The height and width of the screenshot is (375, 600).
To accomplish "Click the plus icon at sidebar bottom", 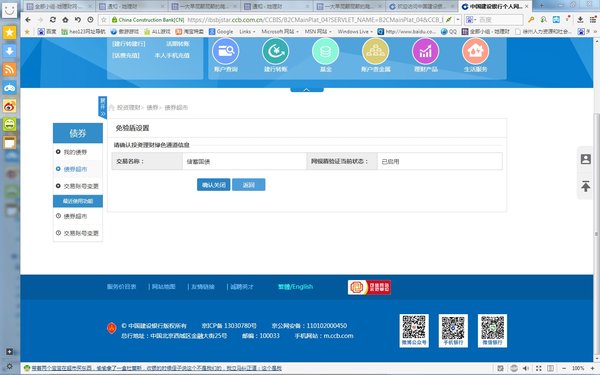I will click(10, 352).
